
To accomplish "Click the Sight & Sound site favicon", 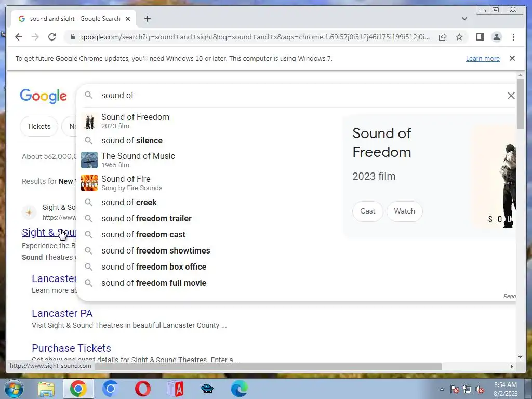I will (x=29, y=212).
